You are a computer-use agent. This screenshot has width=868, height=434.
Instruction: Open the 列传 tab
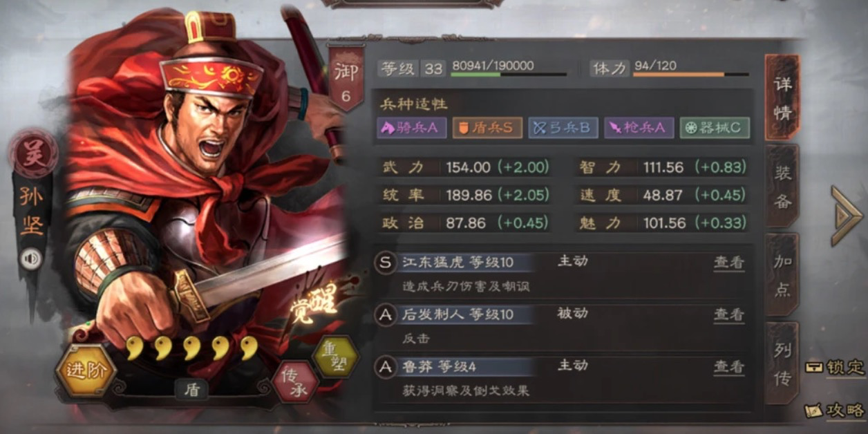pyautogui.click(x=782, y=364)
